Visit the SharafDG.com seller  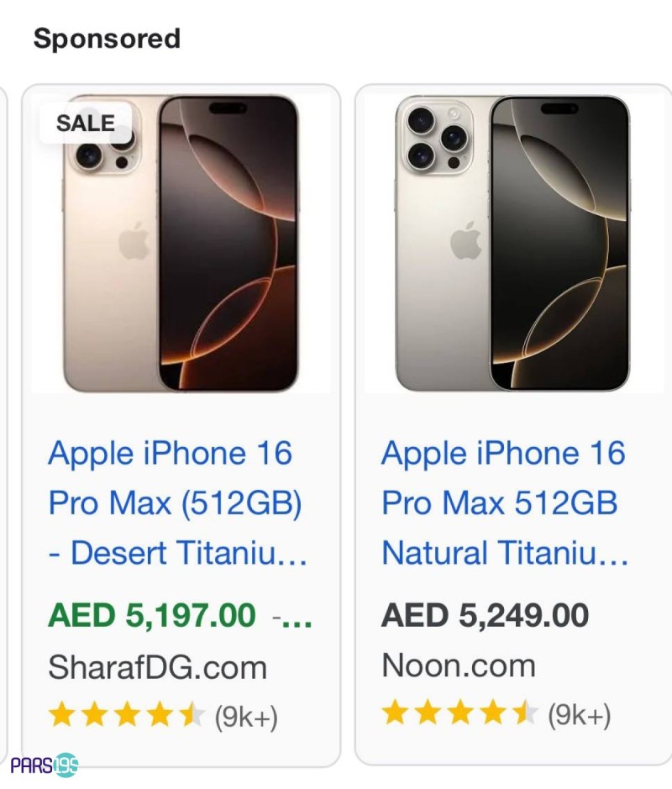157,668
